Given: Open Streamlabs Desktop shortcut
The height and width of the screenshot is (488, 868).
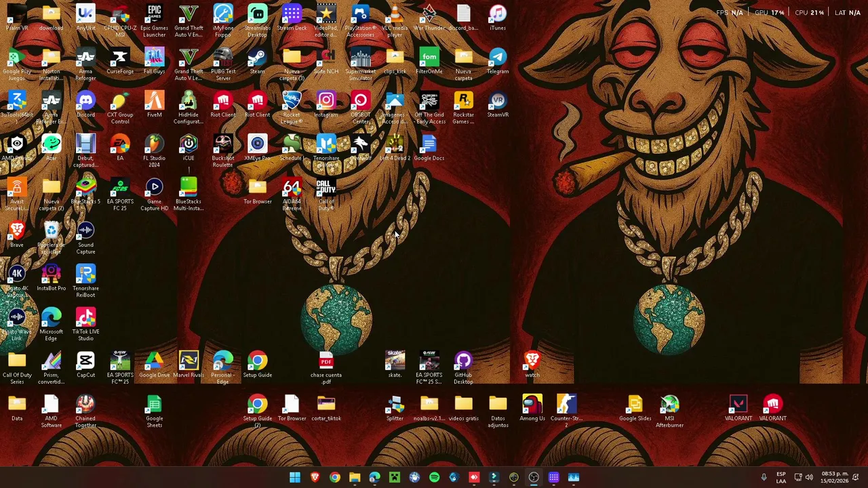Looking at the screenshot, I should point(257,20).
